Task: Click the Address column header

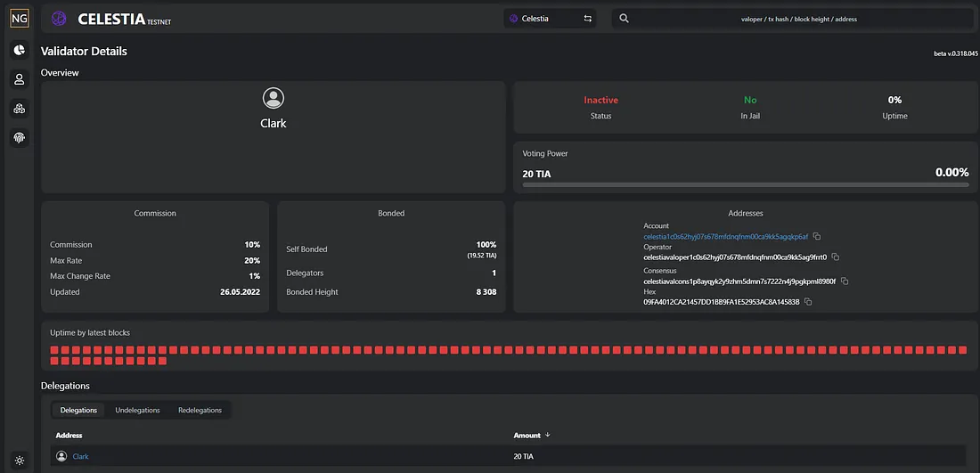Action: point(69,435)
